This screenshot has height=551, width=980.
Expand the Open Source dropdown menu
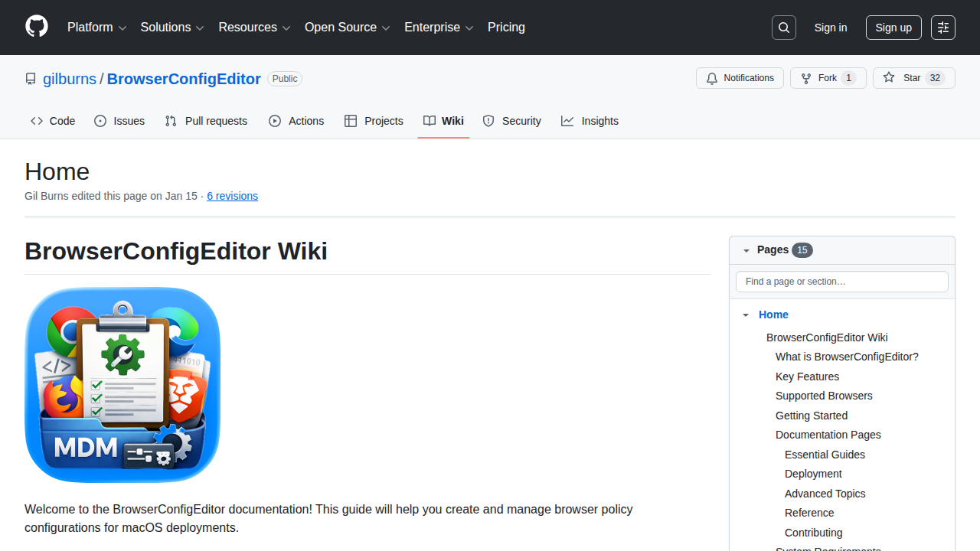pyautogui.click(x=348, y=28)
